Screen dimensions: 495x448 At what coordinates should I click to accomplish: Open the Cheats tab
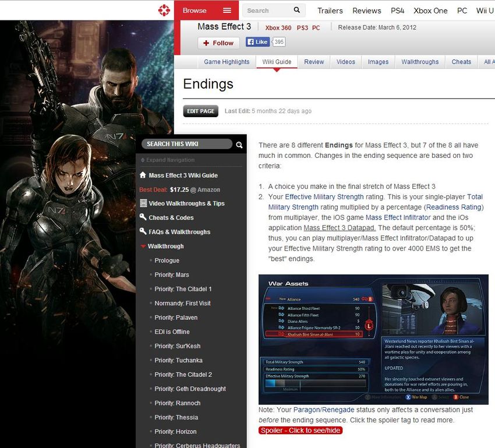click(461, 62)
